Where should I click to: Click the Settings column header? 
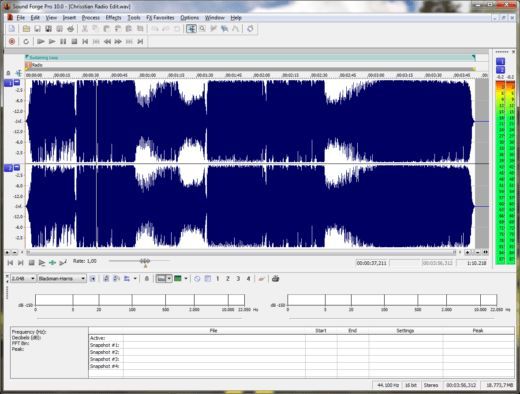(405, 331)
